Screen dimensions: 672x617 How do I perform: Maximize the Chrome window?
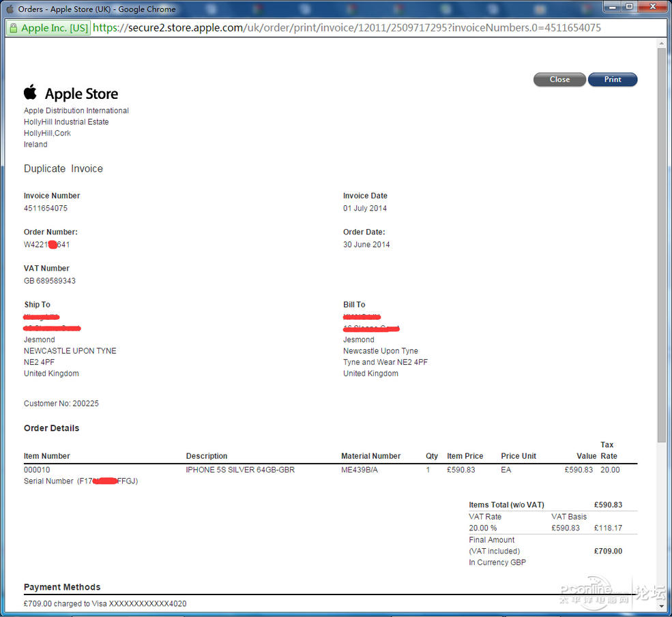pos(629,6)
